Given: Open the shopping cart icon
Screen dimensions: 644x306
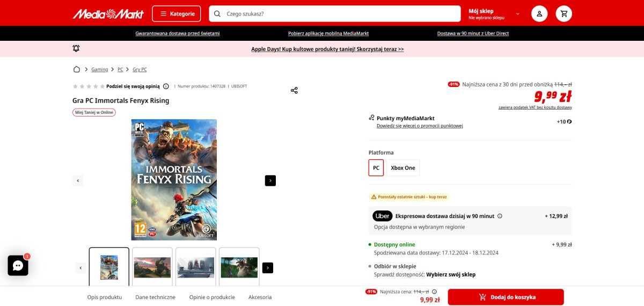Looking at the screenshot, I should point(564,13).
